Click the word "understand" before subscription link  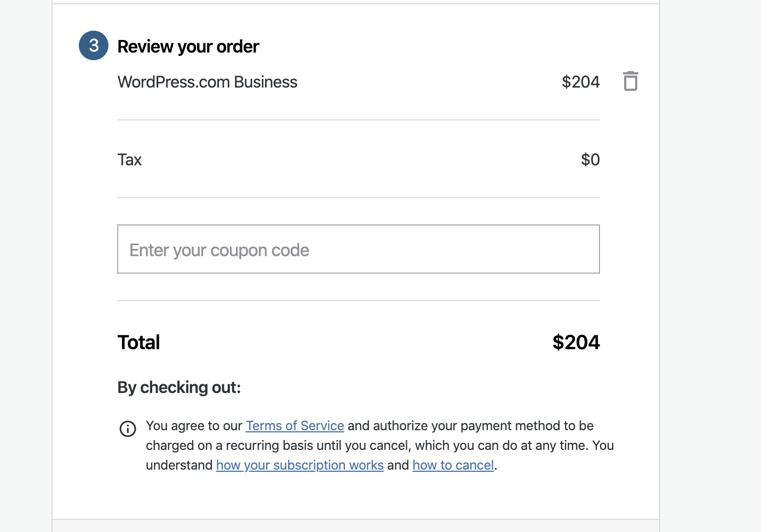(179, 465)
